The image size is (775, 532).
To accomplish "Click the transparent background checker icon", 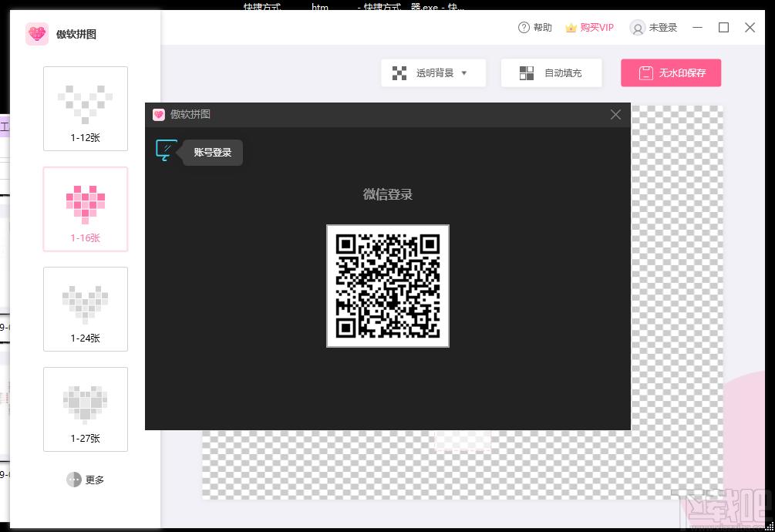I will click(x=399, y=73).
